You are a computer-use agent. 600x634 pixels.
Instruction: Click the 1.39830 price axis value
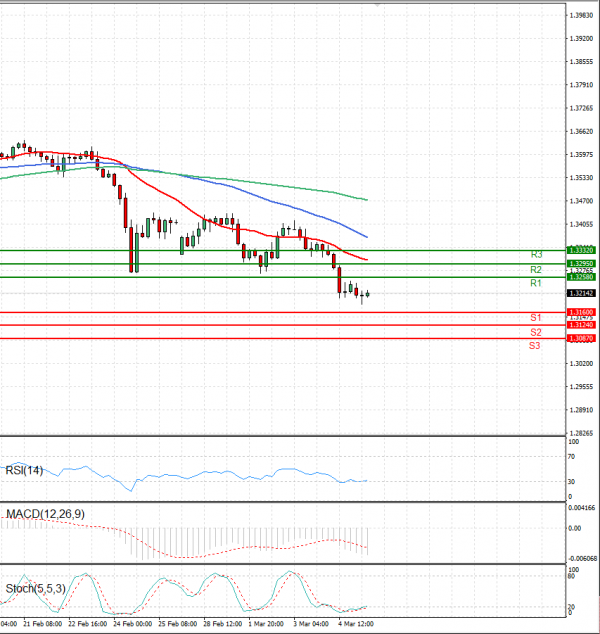(x=581, y=15)
